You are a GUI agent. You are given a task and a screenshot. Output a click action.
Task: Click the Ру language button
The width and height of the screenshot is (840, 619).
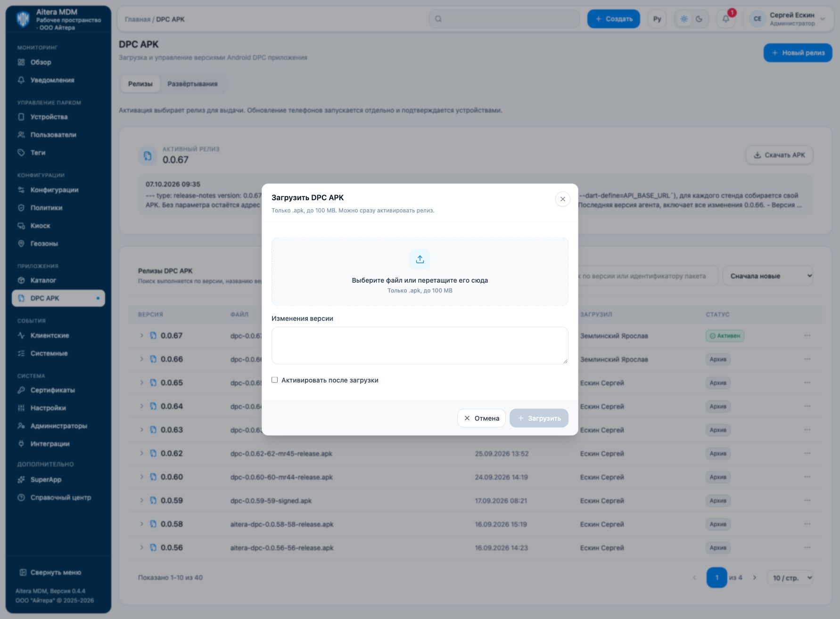click(x=657, y=19)
